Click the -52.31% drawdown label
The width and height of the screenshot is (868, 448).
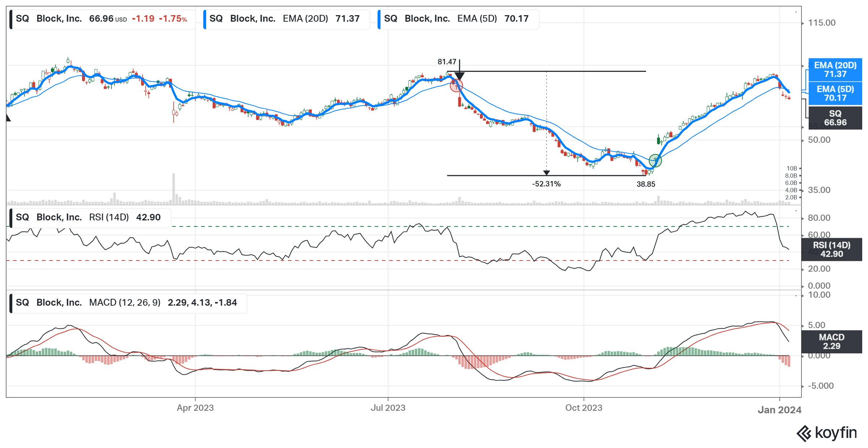(546, 184)
